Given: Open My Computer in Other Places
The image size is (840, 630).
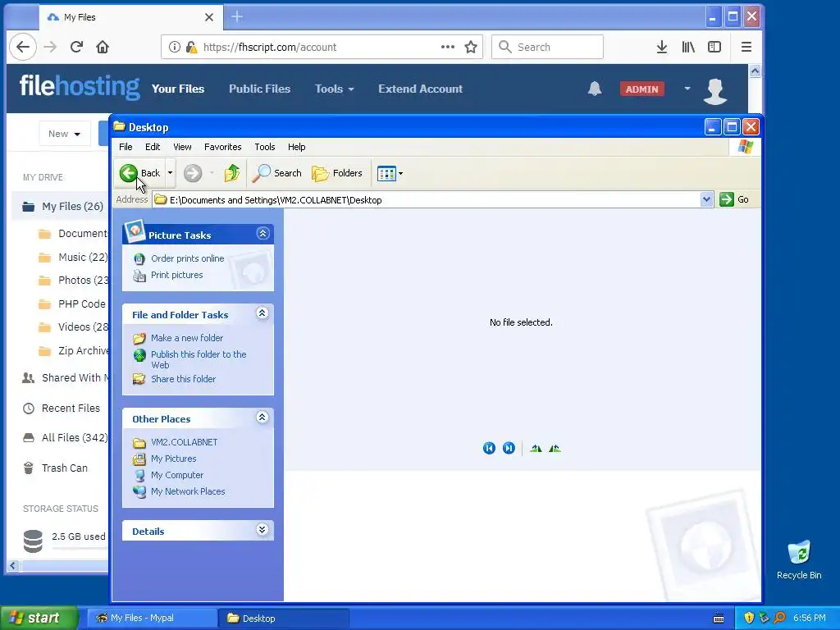Looking at the screenshot, I should click(177, 475).
